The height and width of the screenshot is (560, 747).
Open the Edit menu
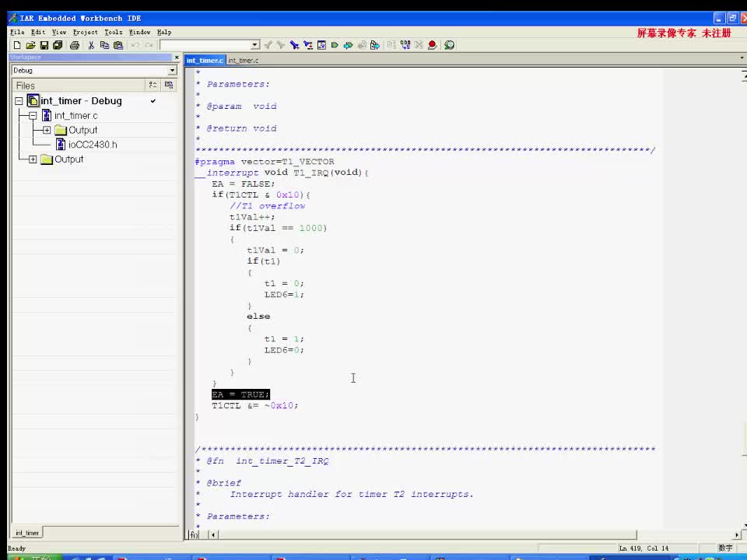(x=38, y=32)
